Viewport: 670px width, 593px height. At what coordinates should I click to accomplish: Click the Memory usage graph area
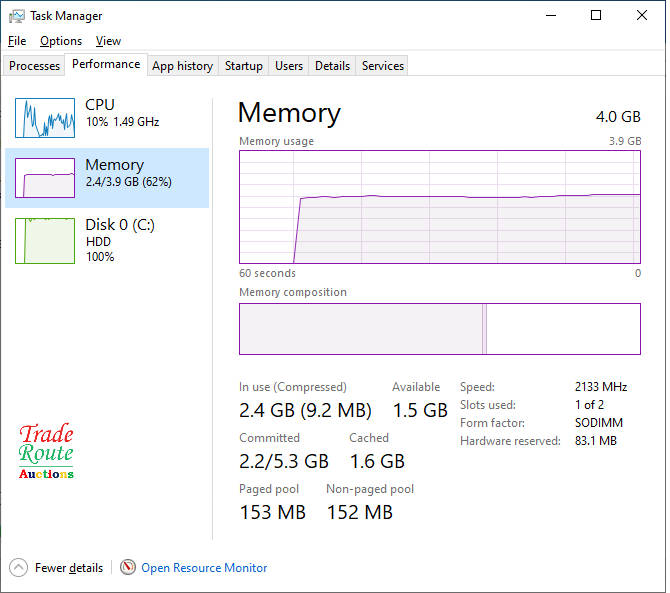click(x=440, y=207)
